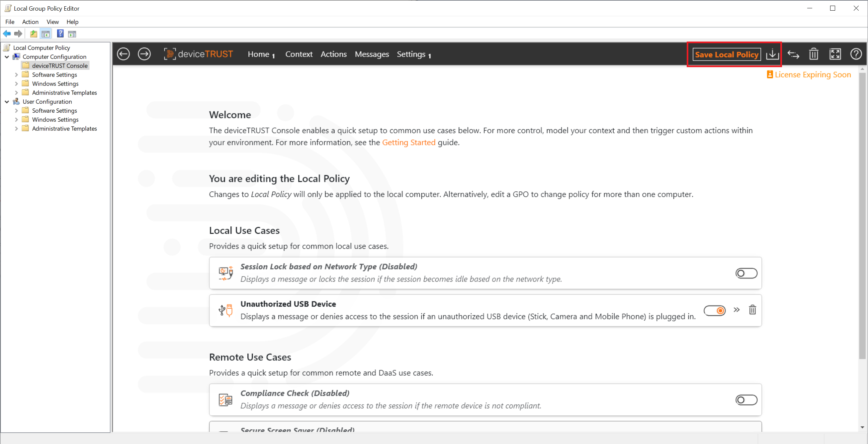Open the Getting Started guide link
868x444 pixels.
click(x=408, y=142)
